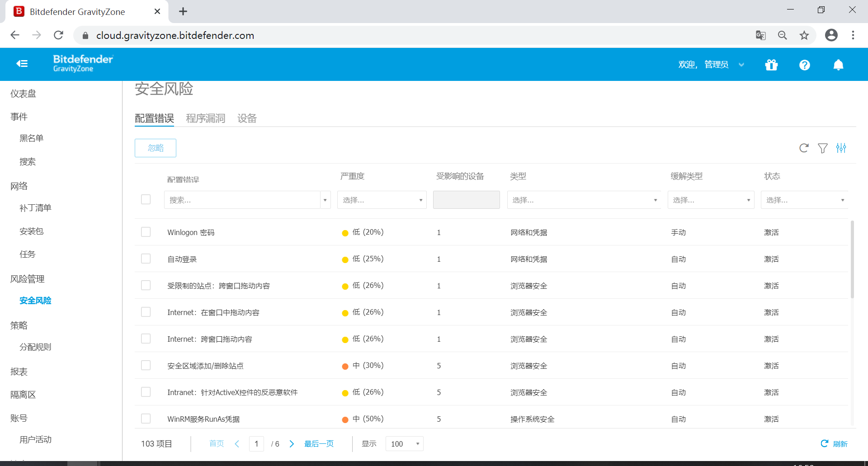Viewport: 868px width, 466px height.
Task: Check the 安全区域添加/删除站点 checkbox
Action: [146, 365]
